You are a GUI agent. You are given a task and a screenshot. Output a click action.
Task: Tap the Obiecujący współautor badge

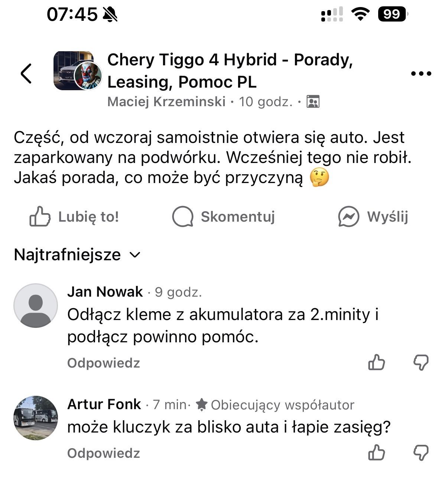(x=276, y=405)
